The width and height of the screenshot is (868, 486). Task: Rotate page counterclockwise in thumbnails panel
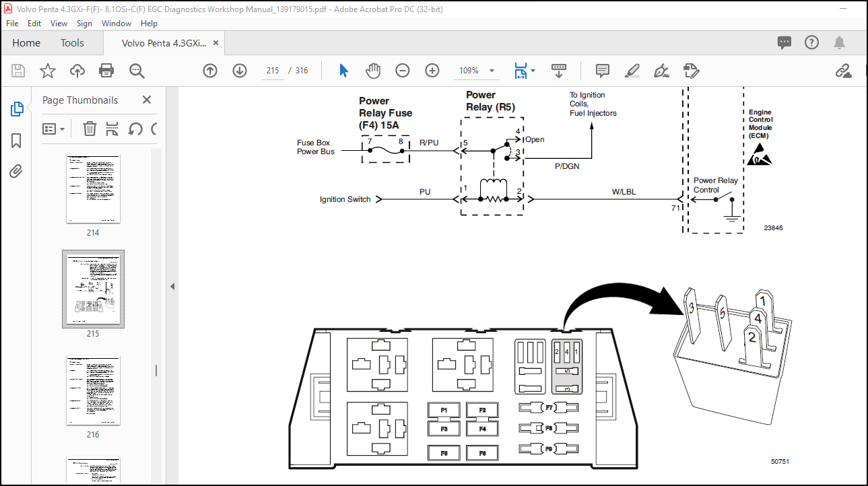click(x=135, y=129)
